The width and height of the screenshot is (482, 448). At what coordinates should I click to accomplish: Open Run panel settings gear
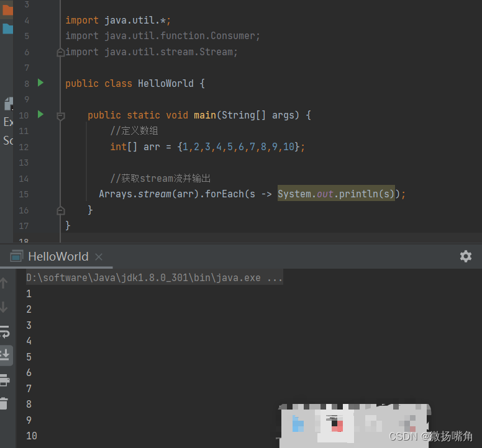coord(465,256)
